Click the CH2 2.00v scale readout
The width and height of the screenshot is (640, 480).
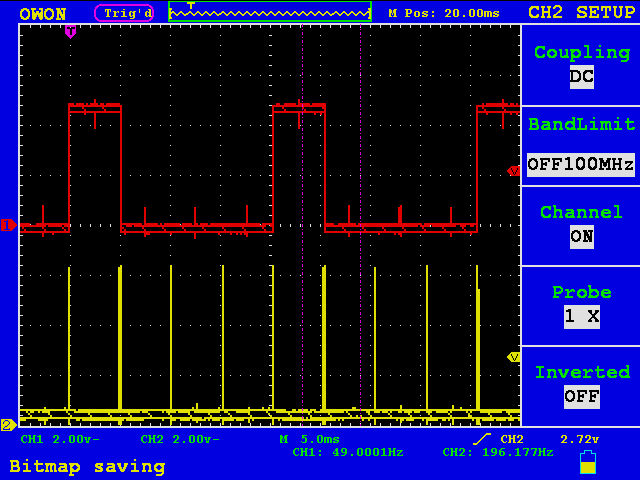180,439
